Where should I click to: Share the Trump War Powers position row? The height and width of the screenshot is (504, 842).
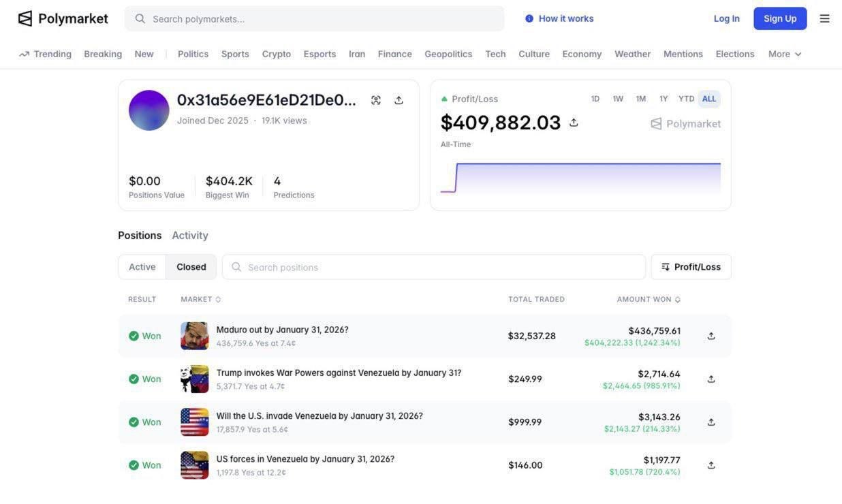point(711,379)
